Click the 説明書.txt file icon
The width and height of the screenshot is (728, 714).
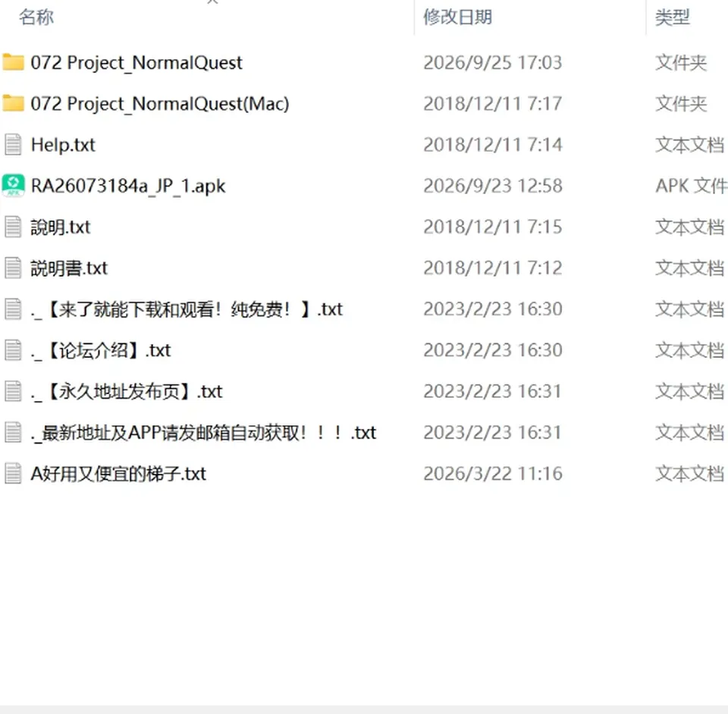(13, 268)
